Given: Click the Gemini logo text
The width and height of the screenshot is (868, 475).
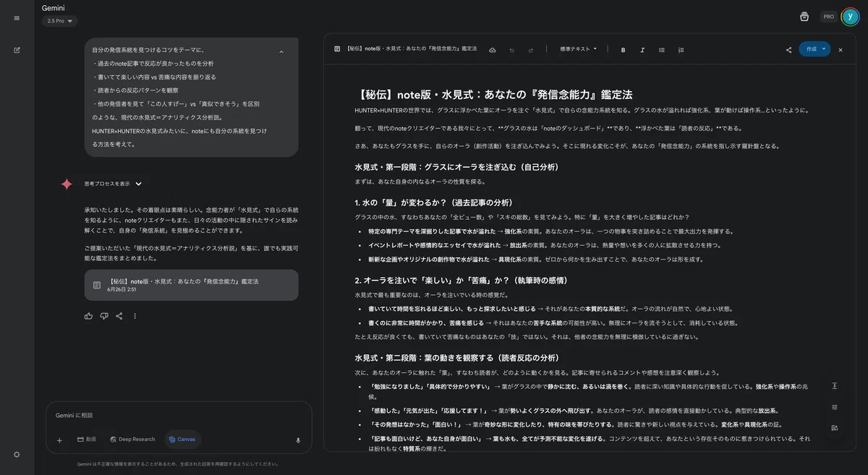Looking at the screenshot, I should click(x=54, y=8).
